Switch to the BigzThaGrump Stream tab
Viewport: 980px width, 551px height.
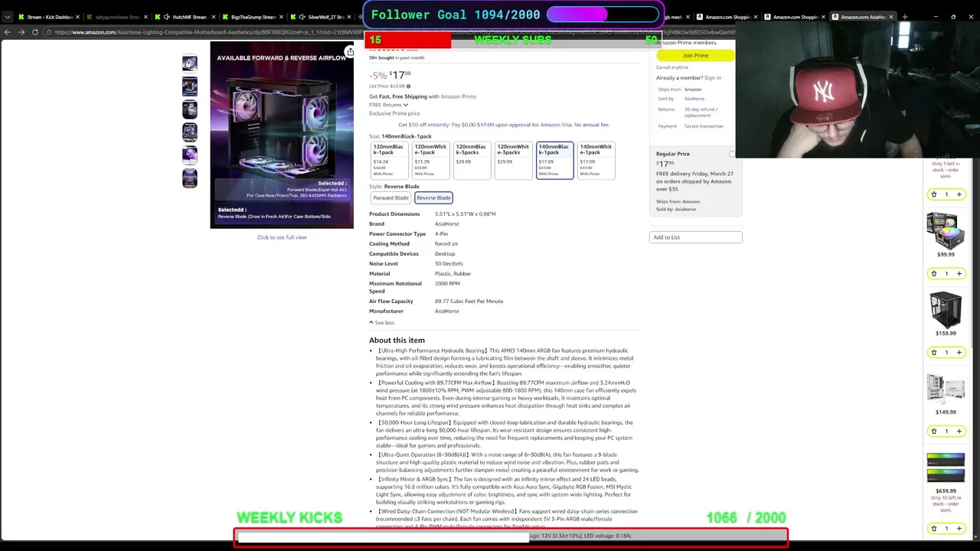(253, 17)
